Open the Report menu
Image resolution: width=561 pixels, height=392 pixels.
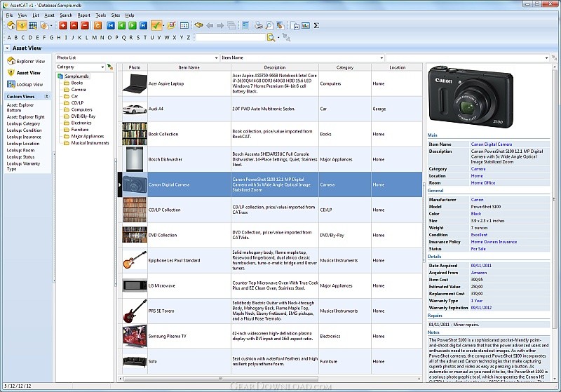tap(83, 15)
